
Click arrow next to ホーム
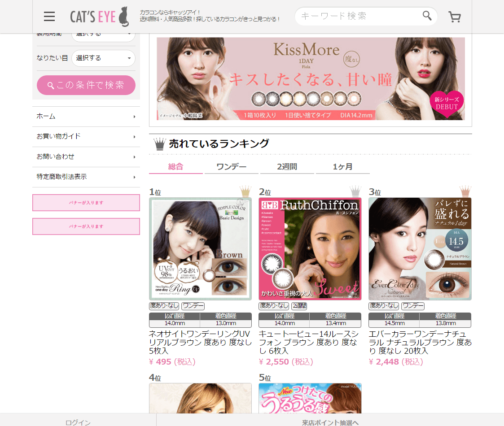point(134,117)
